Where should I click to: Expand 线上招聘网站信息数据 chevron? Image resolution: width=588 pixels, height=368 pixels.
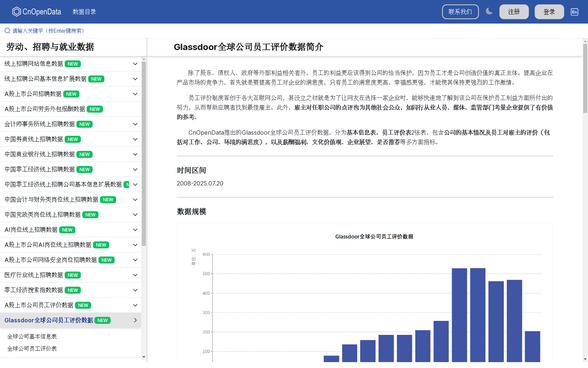point(135,64)
